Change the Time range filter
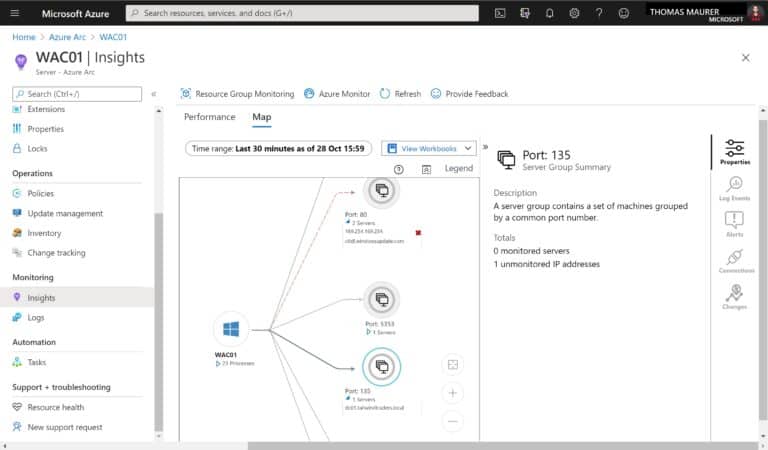 (278, 148)
